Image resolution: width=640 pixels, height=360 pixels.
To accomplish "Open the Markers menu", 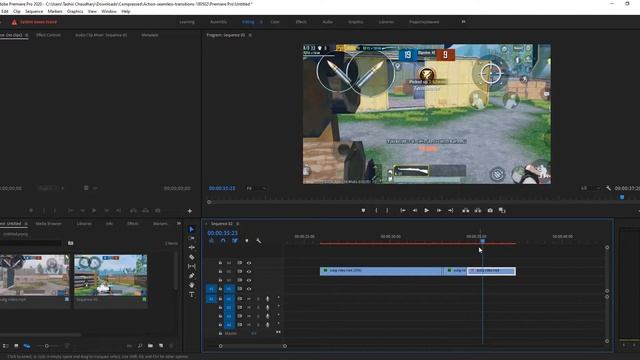I will pos(55,11).
